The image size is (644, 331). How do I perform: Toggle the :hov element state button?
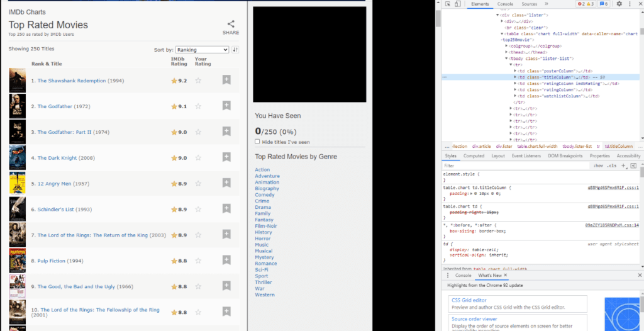(598, 165)
